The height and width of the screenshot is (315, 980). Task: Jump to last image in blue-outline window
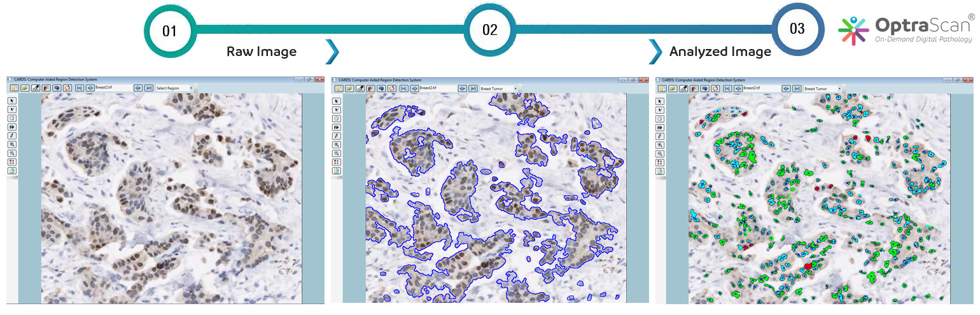pos(473,88)
